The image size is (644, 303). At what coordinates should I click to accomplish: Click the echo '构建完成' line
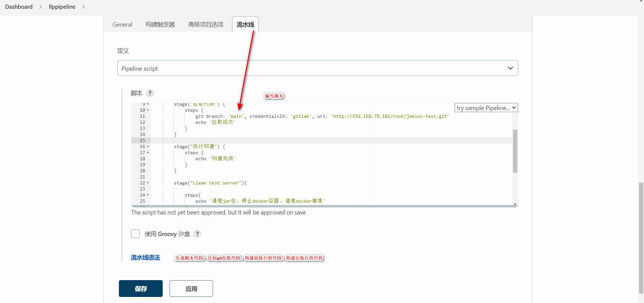(x=216, y=159)
